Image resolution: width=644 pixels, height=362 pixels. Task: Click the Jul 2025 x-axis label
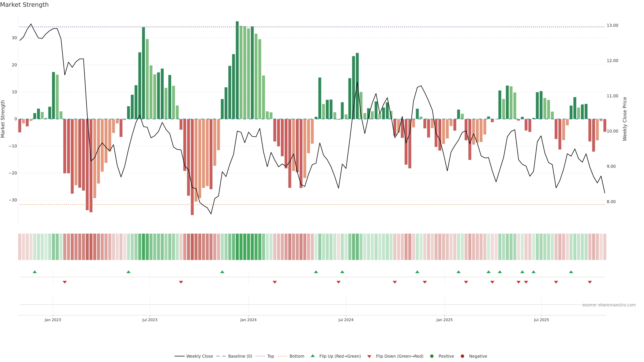[x=541, y=320]
